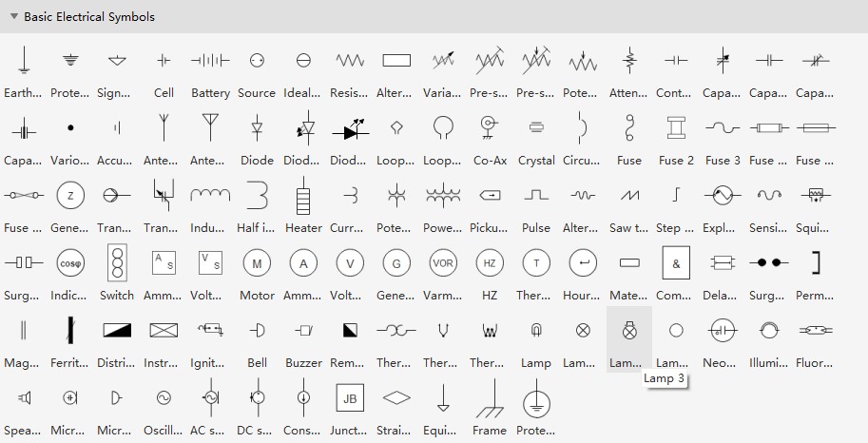Select the Signal ground triangle symbol
This screenshot has width=868, height=443.
[x=117, y=60]
